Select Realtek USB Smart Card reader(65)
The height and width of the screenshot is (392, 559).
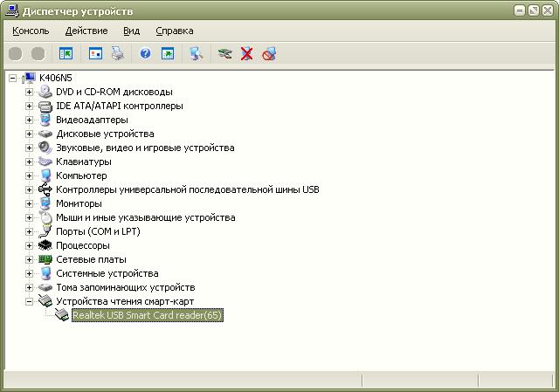point(148,315)
